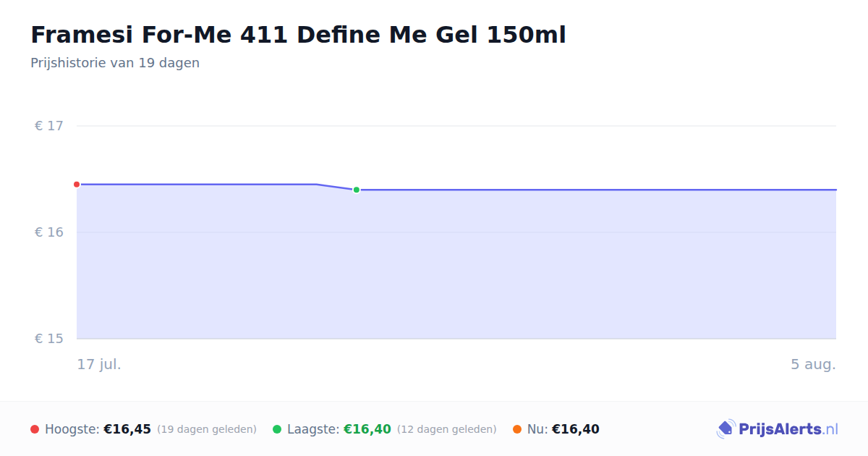This screenshot has width=868, height=456.
Task: Click the highest price value €16,45
Action: pos(127,429)
